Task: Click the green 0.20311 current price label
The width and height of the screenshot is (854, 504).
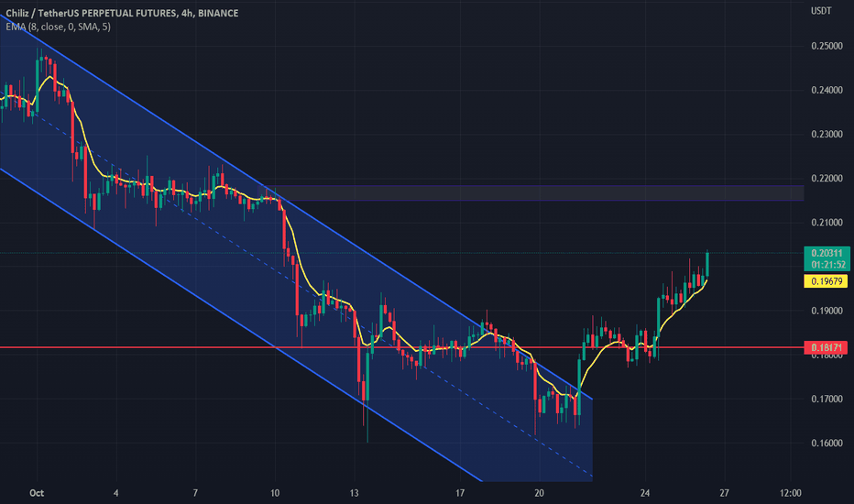Action: click(827, 253)
